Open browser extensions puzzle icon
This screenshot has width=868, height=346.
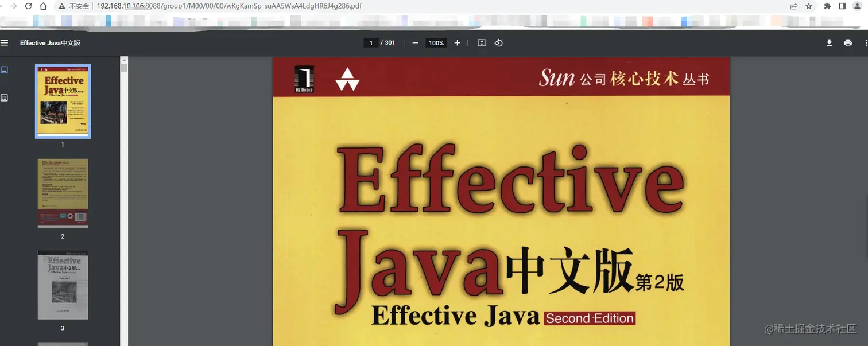[x=827, y=6]
